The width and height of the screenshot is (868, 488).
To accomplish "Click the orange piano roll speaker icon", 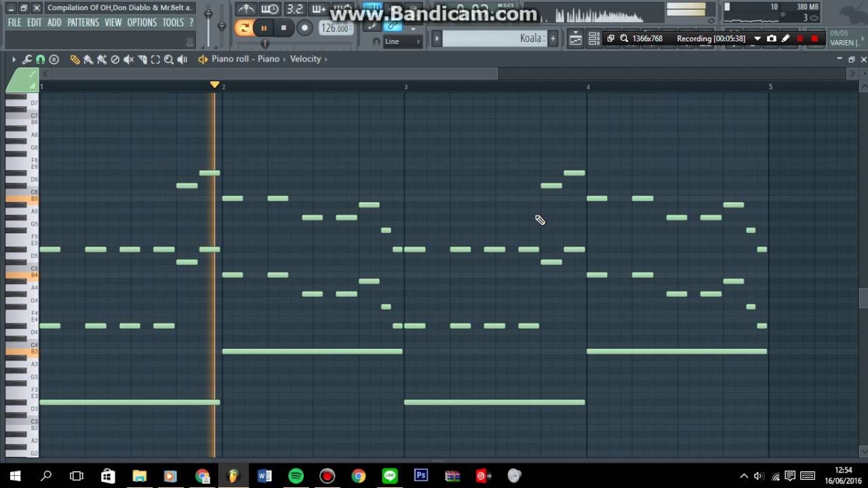I will 202,60.
